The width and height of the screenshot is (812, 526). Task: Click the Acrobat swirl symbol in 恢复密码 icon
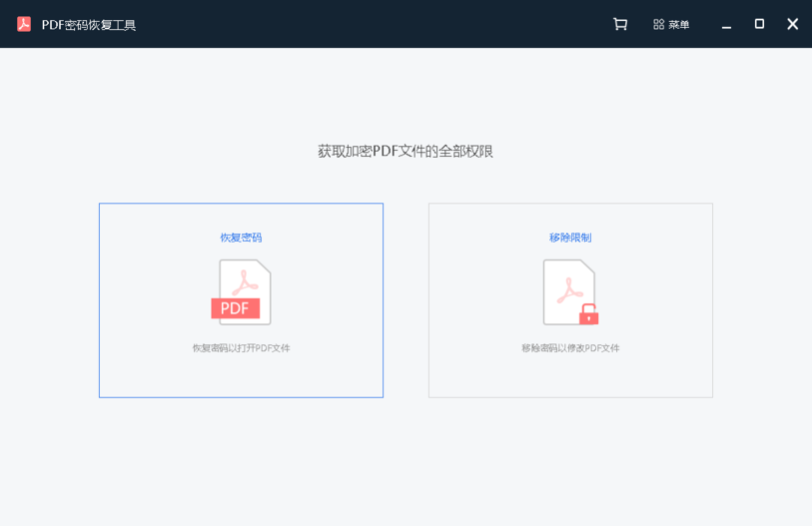coord(246,281)
